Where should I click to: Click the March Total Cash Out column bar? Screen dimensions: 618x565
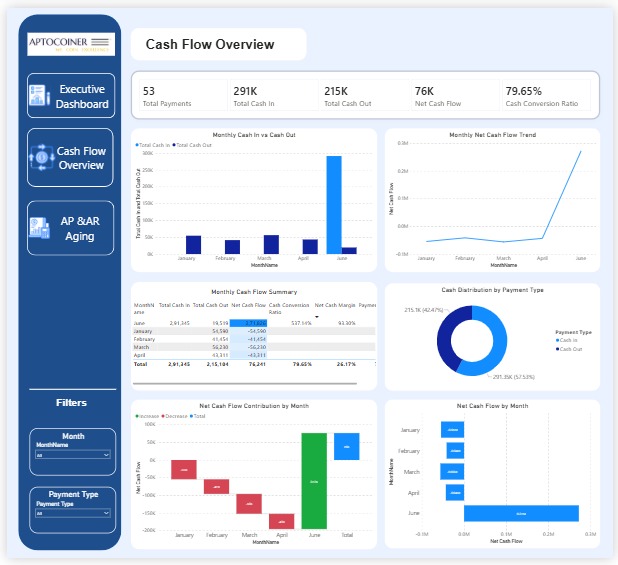tap(271, 244)
